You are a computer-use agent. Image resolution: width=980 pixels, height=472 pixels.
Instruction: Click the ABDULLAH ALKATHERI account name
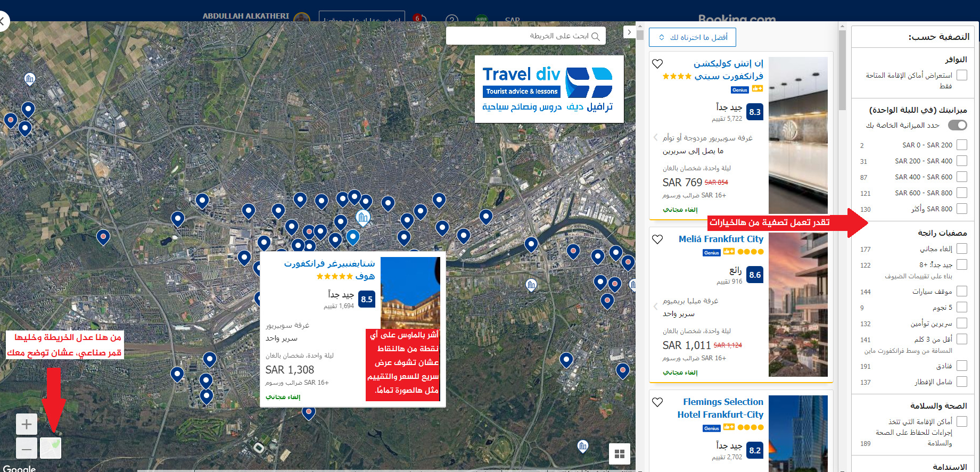[x=246, y=16]
